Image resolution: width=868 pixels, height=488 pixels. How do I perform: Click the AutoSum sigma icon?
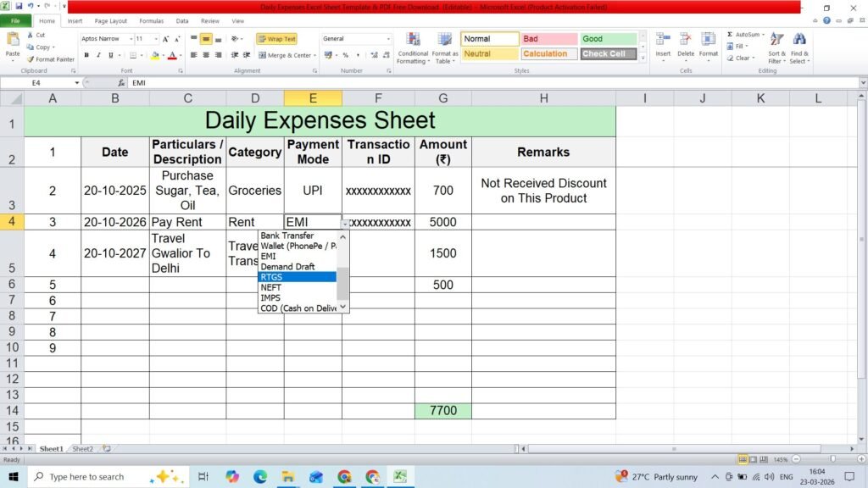point(730,34)
